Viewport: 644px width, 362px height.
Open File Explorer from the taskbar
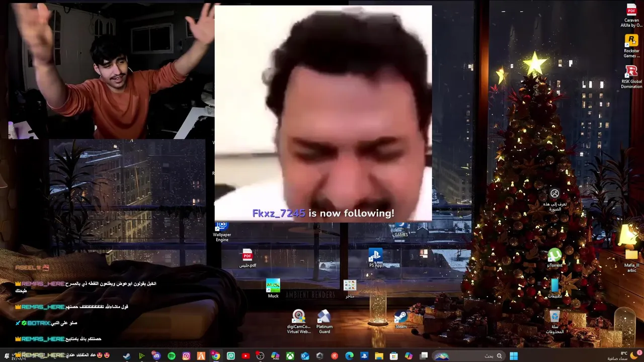coord(379,356)
